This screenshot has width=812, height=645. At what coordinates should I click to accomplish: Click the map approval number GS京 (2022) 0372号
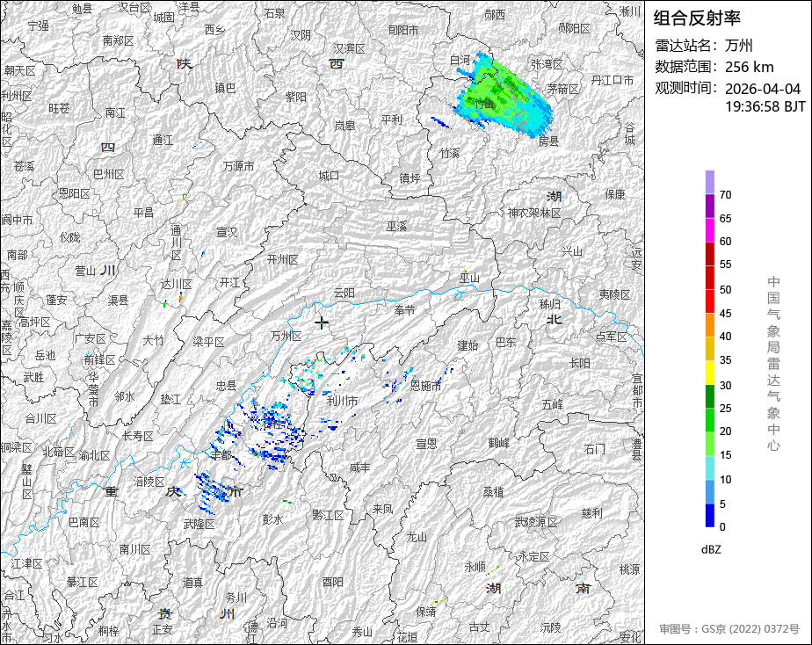tap(750, 629)
